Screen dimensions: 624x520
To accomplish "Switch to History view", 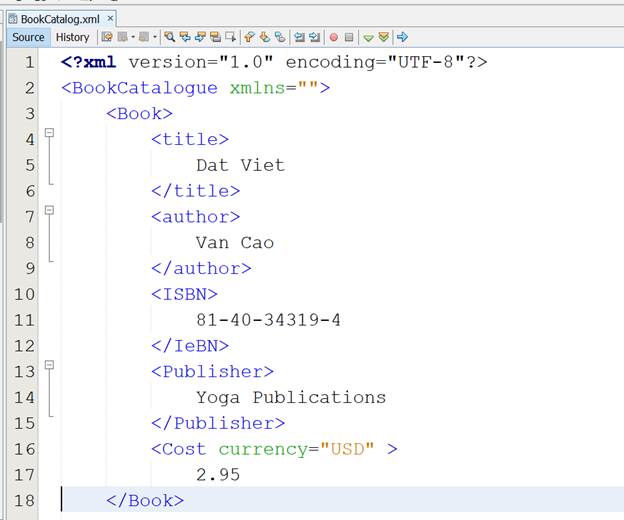I will (x=72, y=37).
